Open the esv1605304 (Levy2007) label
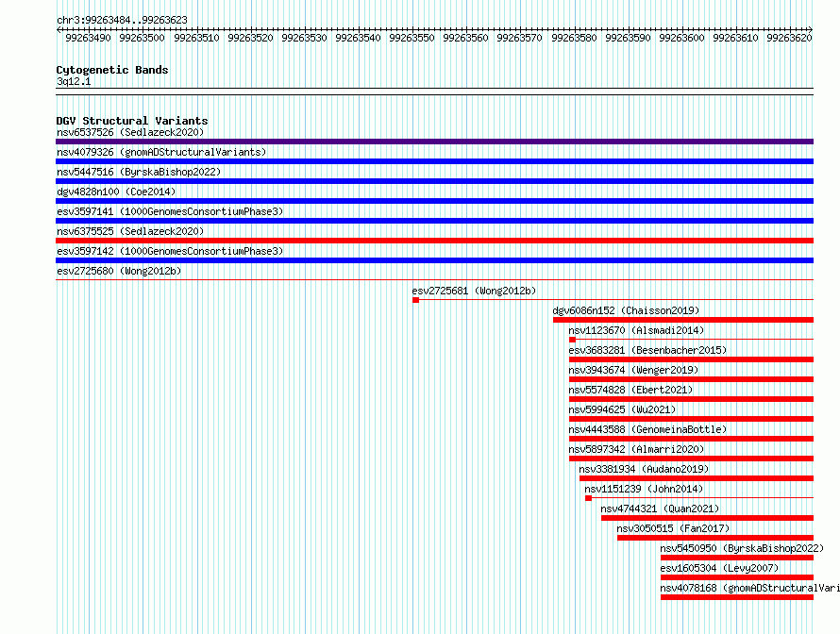Image resolution: width=840 pixels, height=634 pixels. (x=719, y=568)
